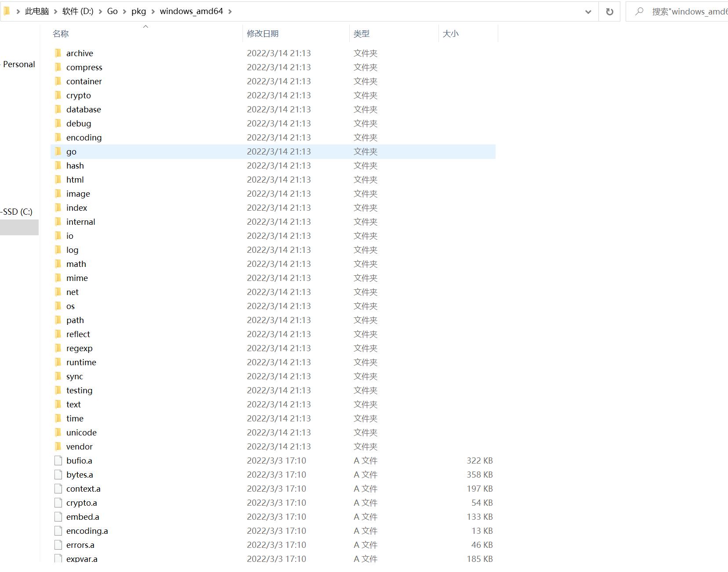Click the search magnifier icon
Viewport: 728px width, 572px height.
click(640, 11)
